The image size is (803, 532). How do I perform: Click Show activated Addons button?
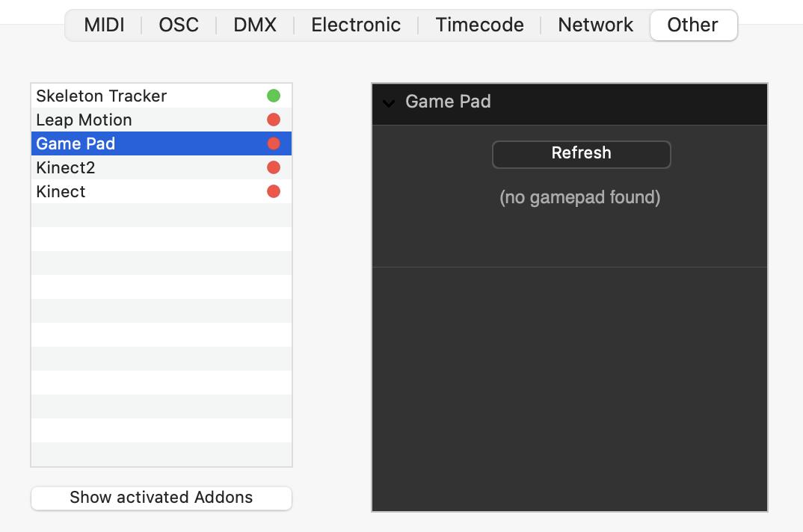(x=161, y=498)
